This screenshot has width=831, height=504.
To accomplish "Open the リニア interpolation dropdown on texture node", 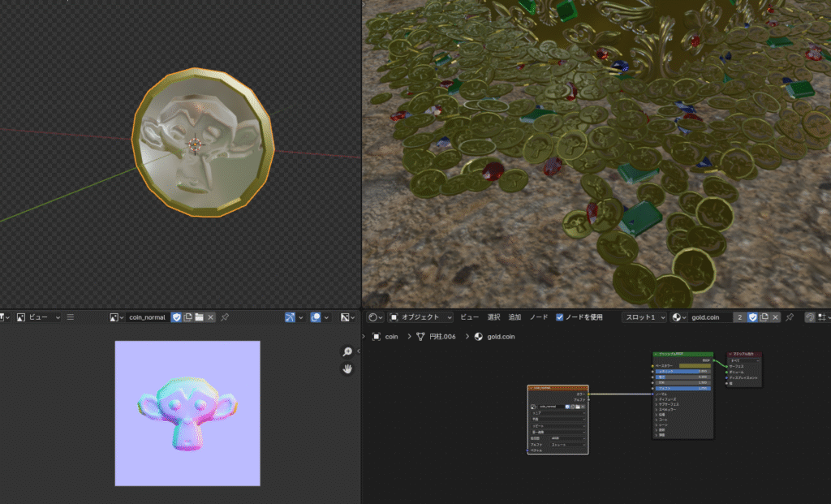I will click(x=558, y=413).
